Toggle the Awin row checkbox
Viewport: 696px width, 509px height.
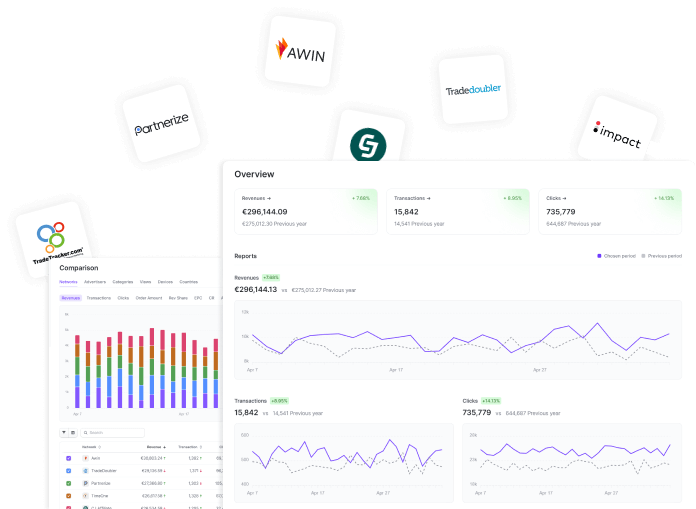(69, 458)
